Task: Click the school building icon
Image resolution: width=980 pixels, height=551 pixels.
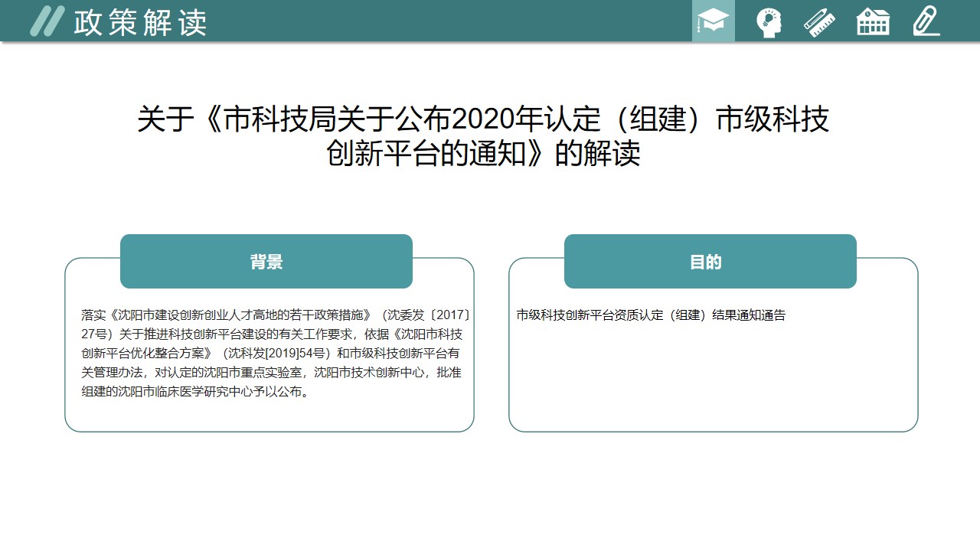Action: point(873,21)
